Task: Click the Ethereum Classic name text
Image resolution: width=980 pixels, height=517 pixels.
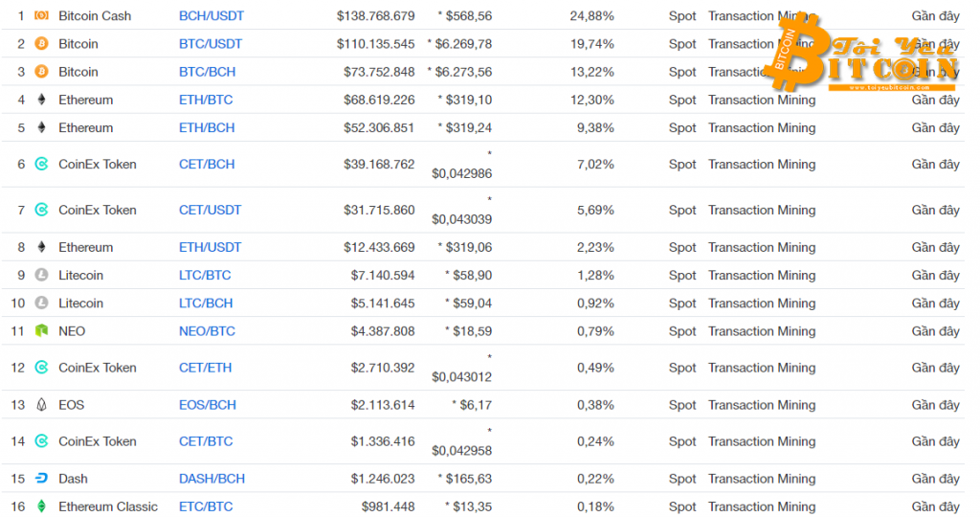Action: [108, 506]
